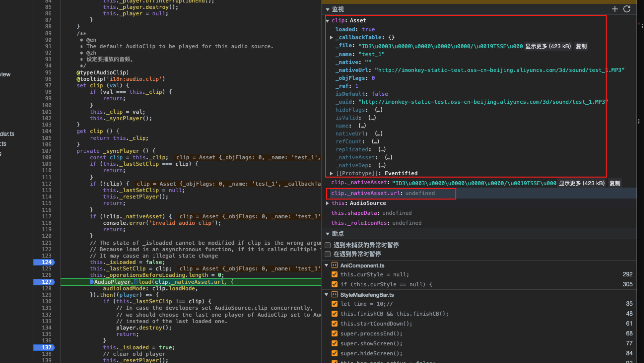Click breakpoint marker on line 137

[x=44, y=347]
